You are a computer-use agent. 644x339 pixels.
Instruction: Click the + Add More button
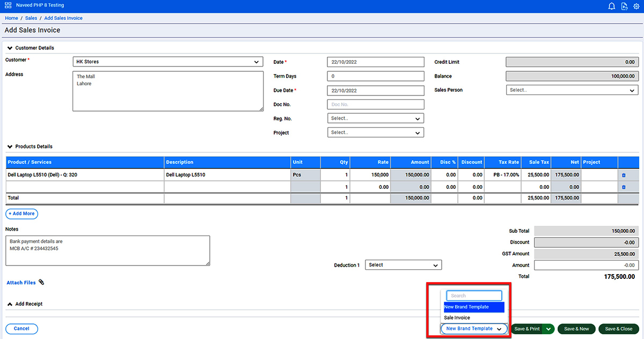[21, 213]
